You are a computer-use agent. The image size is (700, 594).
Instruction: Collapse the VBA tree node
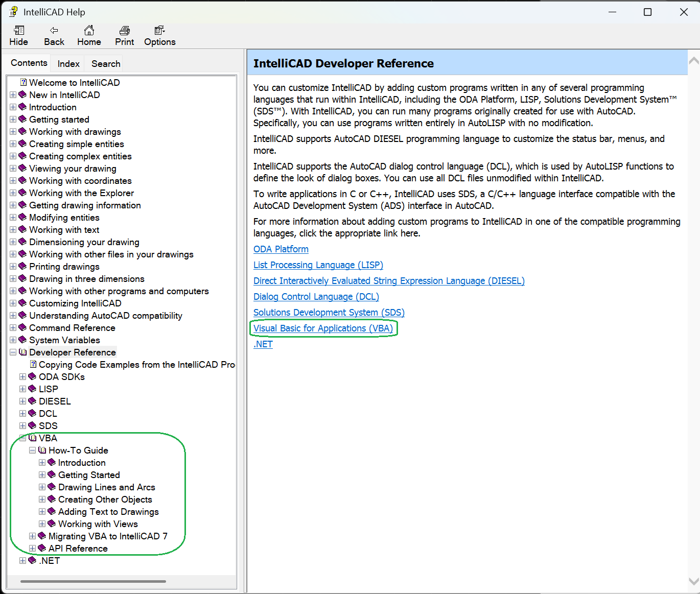[23, 438]
